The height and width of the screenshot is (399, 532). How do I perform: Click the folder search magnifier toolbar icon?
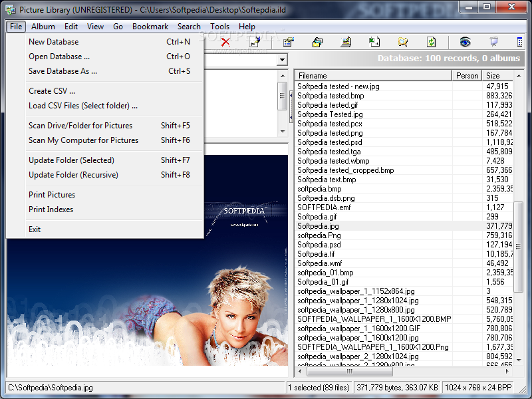403,42
